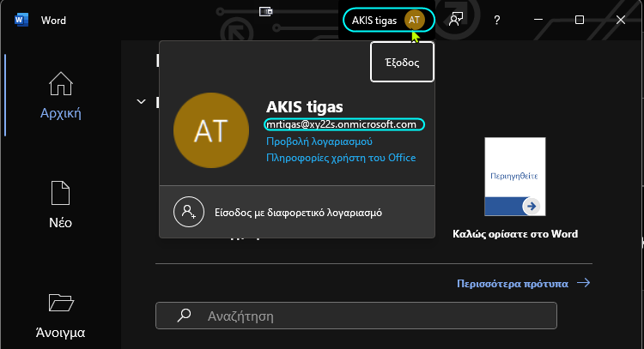Open the Άνοιγμα folder tab
Screen dimensions: 644x349
pos(60,316)
